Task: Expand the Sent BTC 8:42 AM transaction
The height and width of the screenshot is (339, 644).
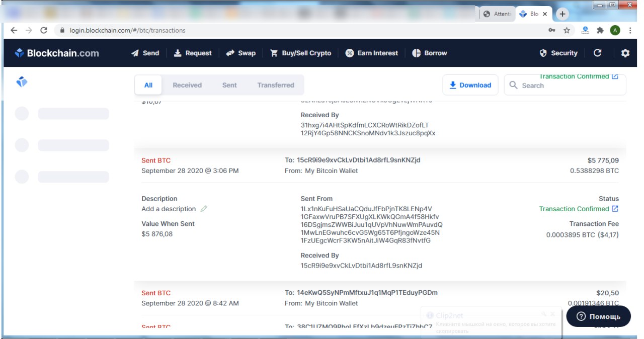Action: pos(380,298)
